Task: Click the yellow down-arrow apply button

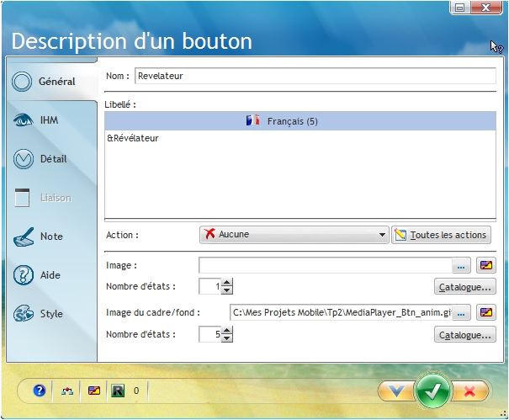Action: coord(396,391)
